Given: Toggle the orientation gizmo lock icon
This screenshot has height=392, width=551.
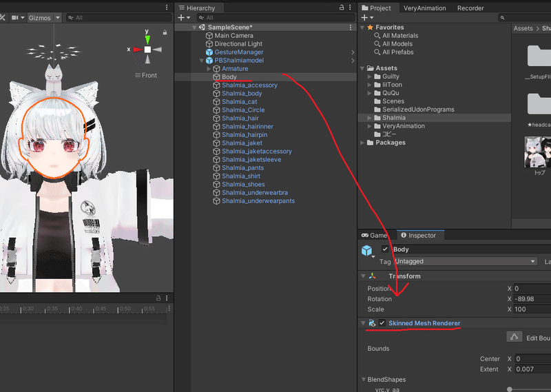Looking at the screenshot, I should (165, 32).
